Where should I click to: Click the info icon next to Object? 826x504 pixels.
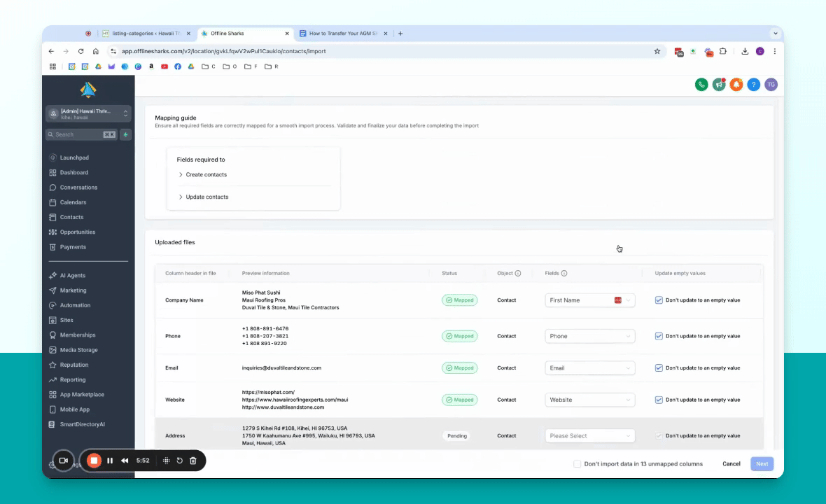tap(518, 273)
